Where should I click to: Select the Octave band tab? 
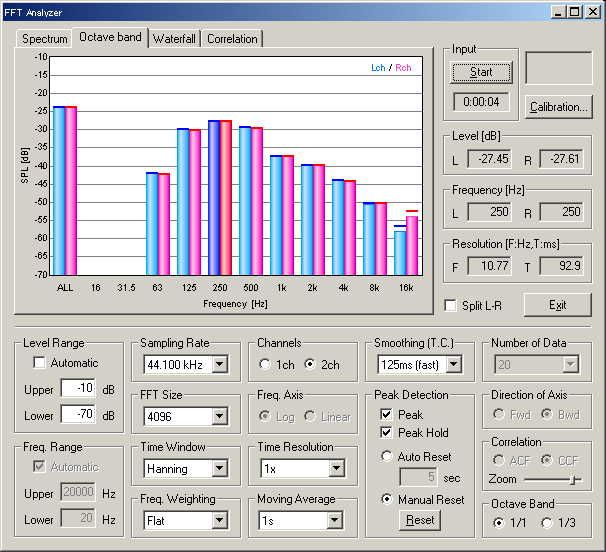coord(110,37)
